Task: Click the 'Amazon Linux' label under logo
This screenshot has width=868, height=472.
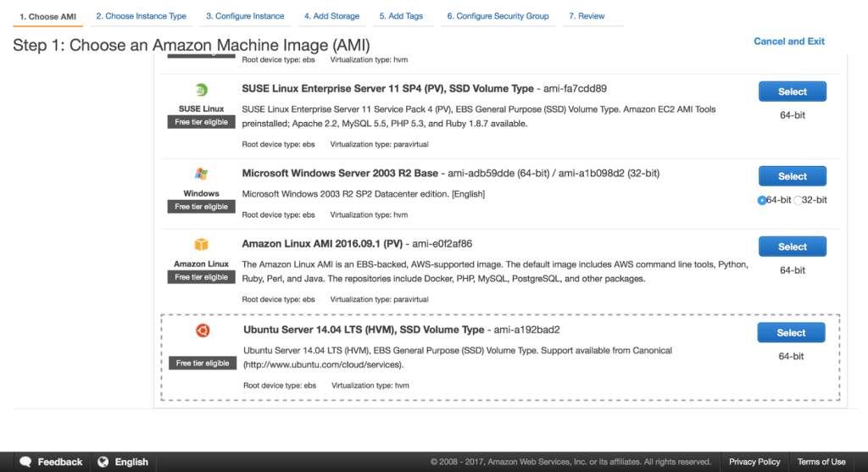Action: pos(202,264)
